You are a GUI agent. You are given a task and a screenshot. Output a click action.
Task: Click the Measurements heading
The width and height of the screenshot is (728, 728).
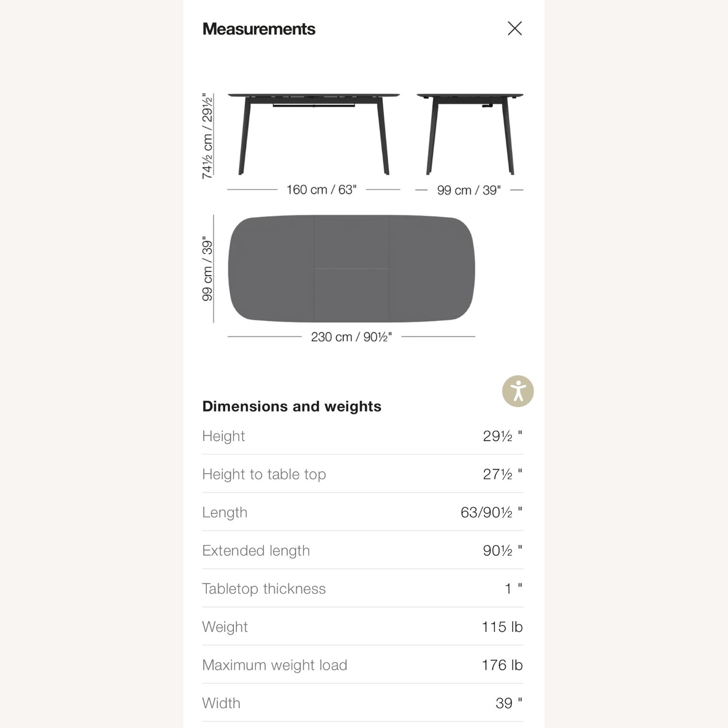[259, 29]
